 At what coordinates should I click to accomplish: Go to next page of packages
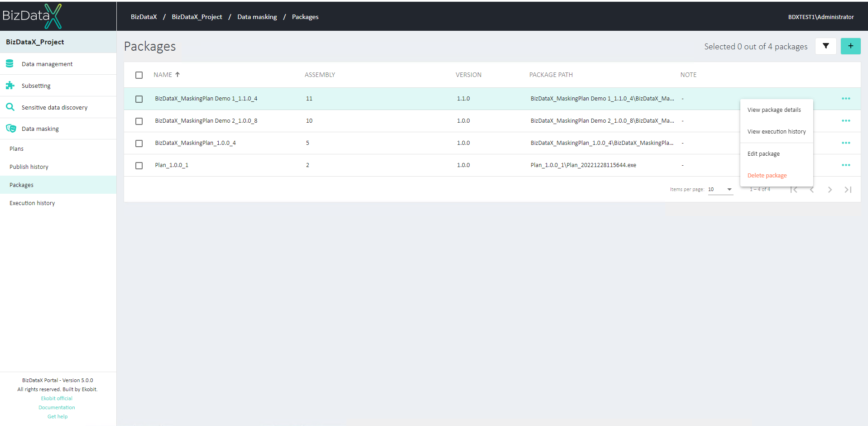pyautogui.click(x=830, y=190)
